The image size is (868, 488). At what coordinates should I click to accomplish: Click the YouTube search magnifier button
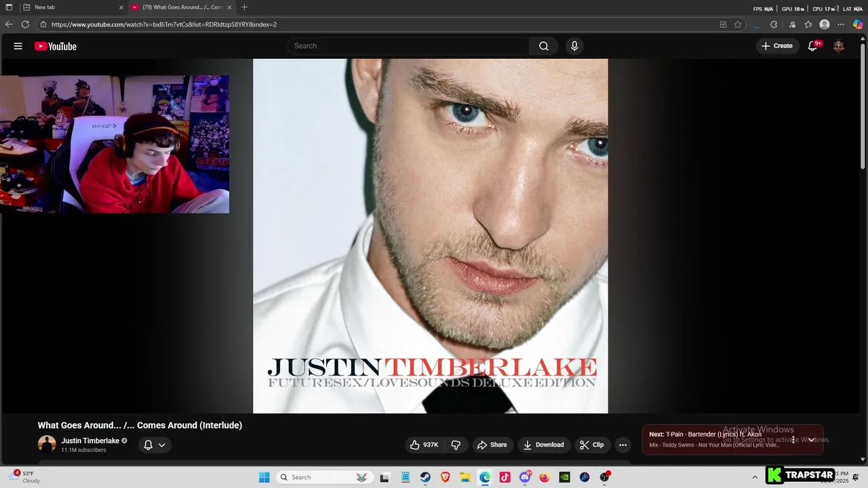(543, 46)
